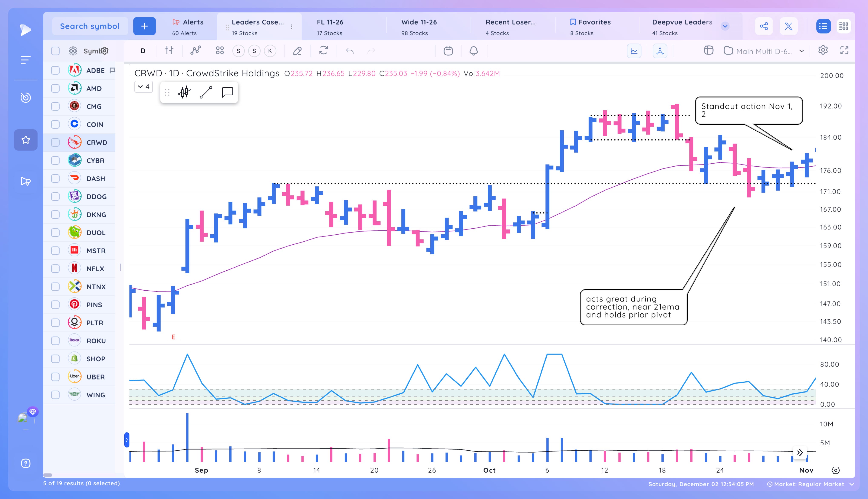Viewport: 868px width, 499px height.
Task: Open the help question mark icon
Action: click(26, 463)
